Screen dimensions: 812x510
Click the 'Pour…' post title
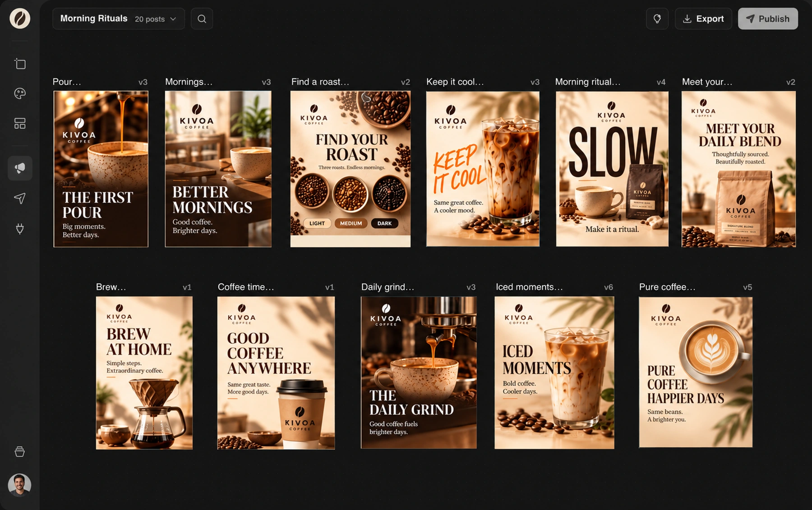click(67, 82)
